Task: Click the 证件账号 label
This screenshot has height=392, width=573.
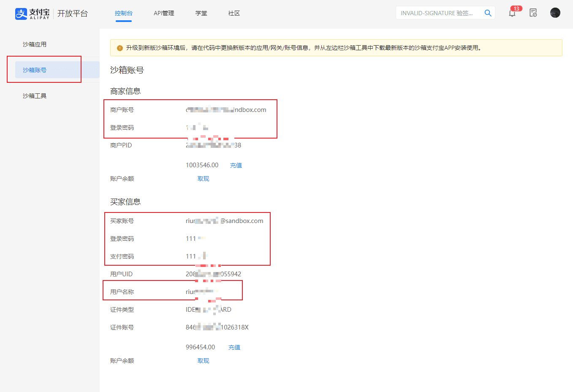Action: click(x=122, y=327)
